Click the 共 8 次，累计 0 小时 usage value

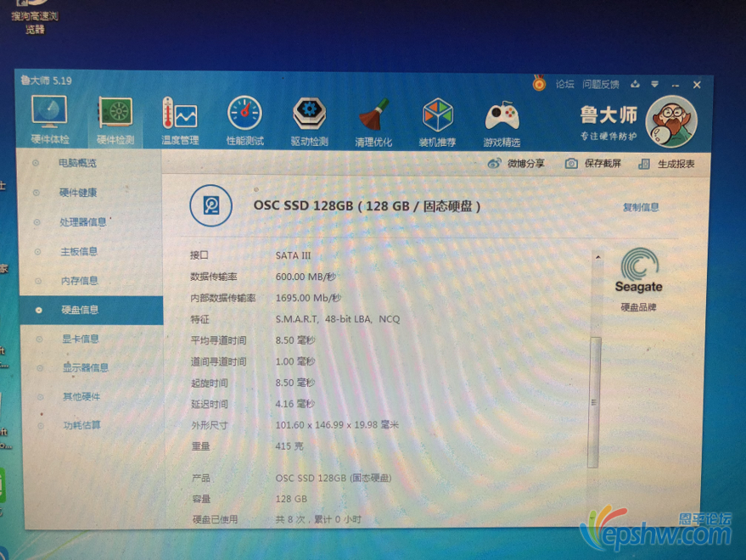[x=318, y=519]
